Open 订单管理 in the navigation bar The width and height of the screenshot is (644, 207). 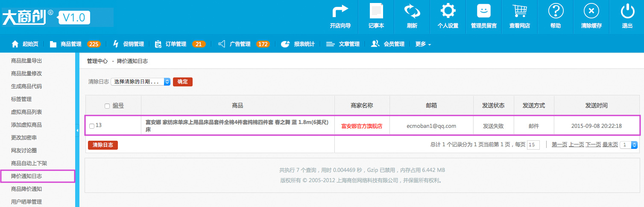[x=176, y=44]
